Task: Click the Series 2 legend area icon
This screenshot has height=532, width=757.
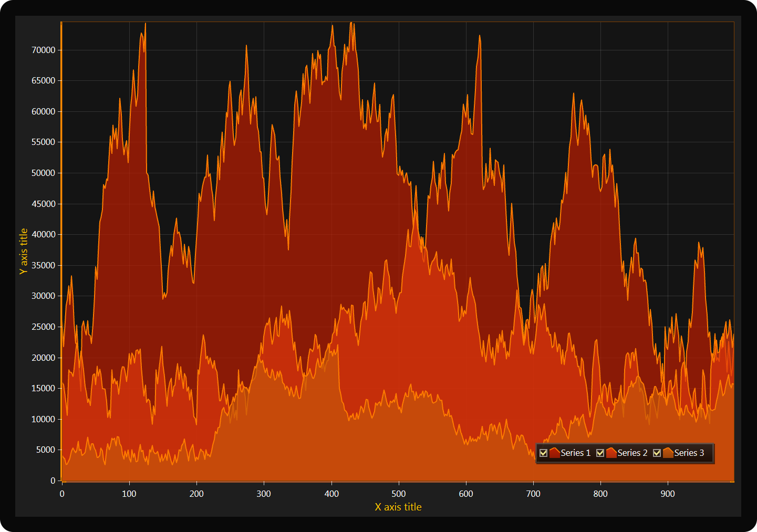Action: coord(611,453)
